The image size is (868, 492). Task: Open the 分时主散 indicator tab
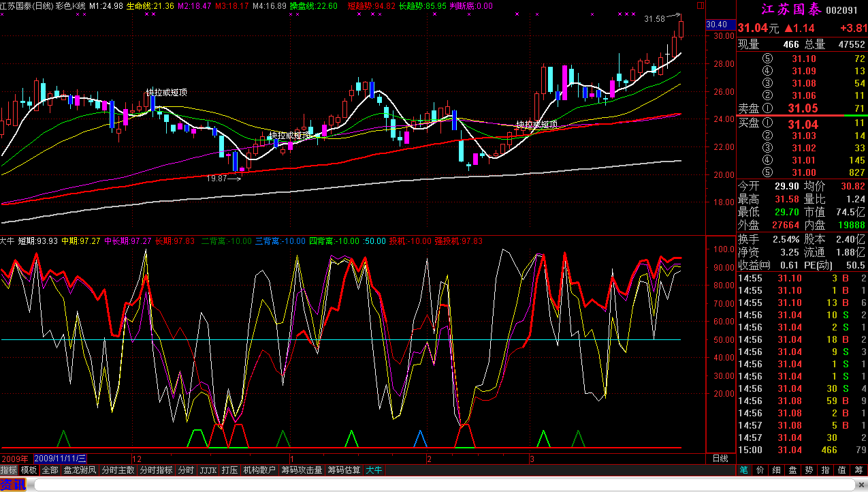pos(118,470)
